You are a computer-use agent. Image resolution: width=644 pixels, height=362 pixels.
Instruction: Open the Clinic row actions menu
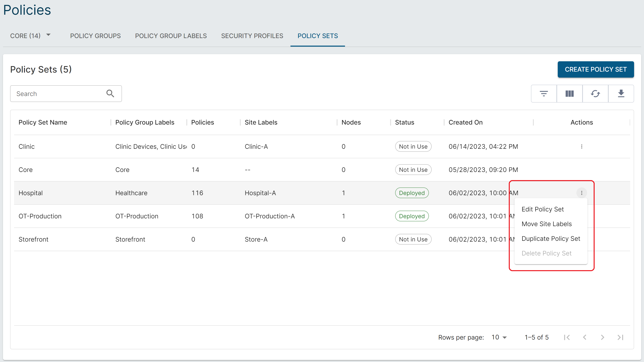point(582,146)
